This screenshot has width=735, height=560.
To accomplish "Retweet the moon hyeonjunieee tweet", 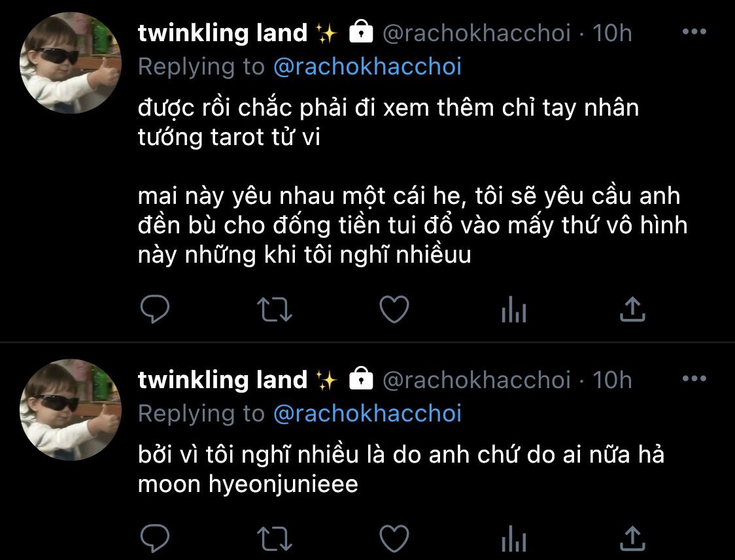I will click(275, 539).
